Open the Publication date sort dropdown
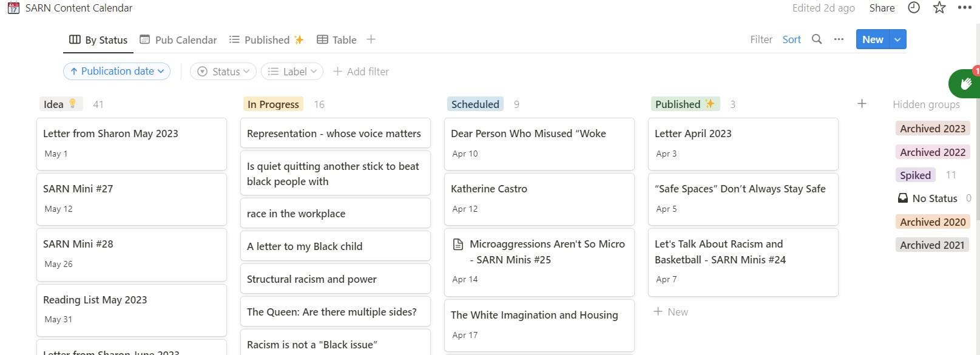This screenshot has height=355, width=980. click(117, 71)
